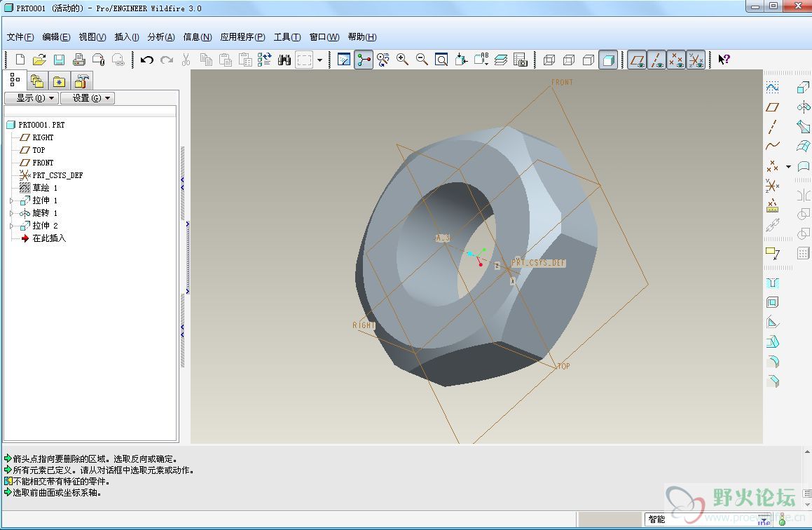This screenshot has width=812, height=530.
Task: Repaint the graphics window
Action: (x=344, y=60)
